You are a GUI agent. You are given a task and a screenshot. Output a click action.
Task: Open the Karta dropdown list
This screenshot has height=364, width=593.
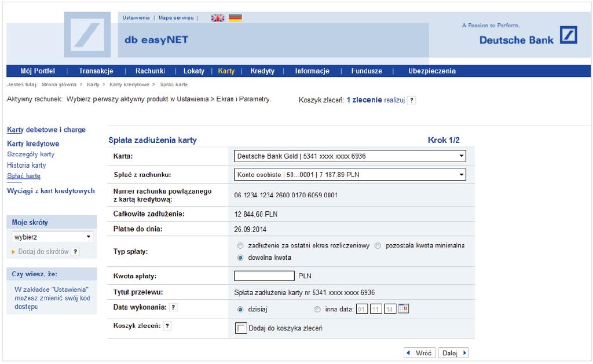(x=350, y=156)
